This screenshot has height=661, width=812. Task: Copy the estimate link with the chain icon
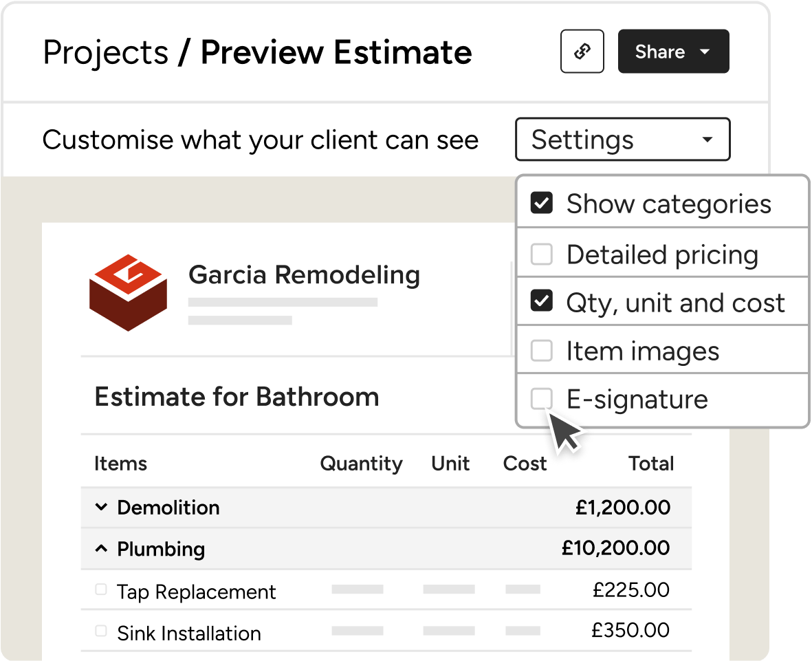click(x=582, y=52)
